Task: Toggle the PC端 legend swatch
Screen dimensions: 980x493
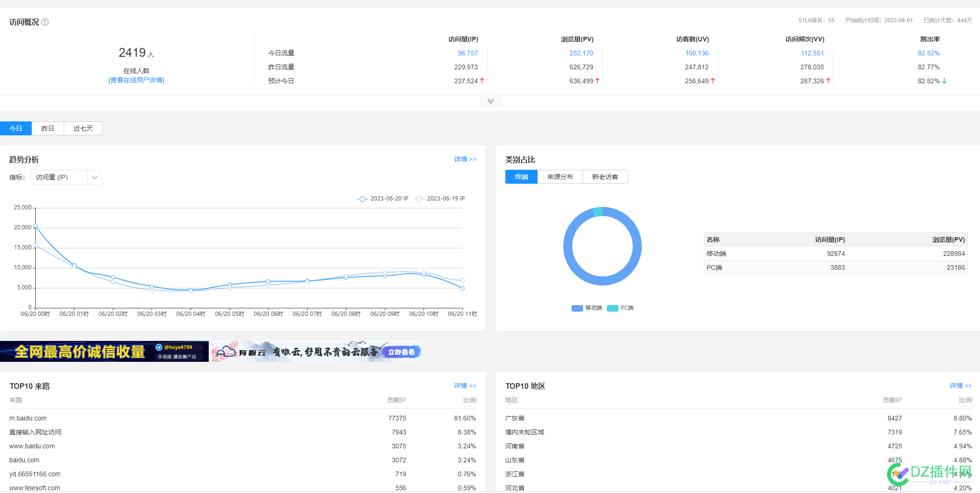Action: point(621,308)
